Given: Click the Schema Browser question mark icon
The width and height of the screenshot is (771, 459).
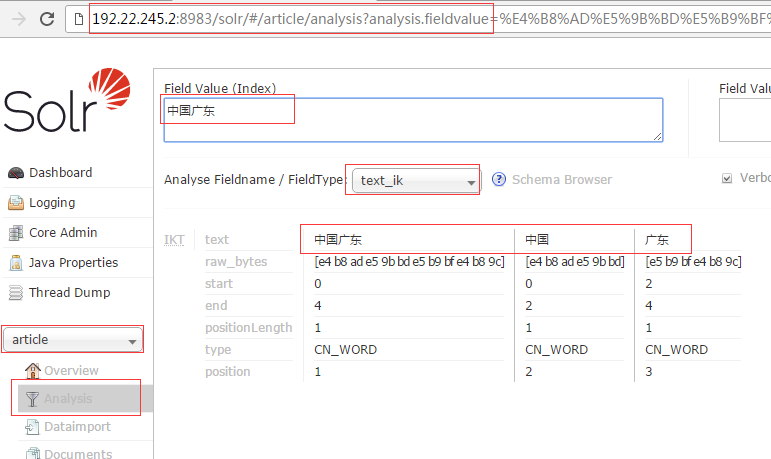Looking at the screenshot, I should 499,180.
